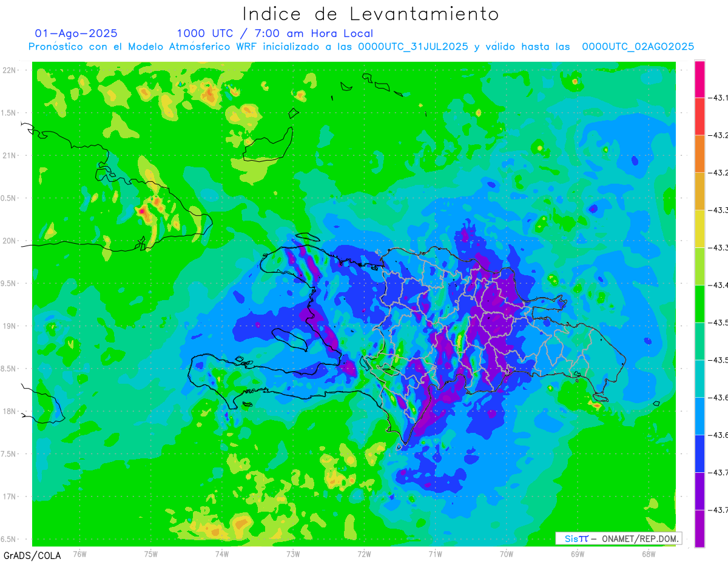Click the title "Indice de Levantamiento"
The image size is (728, 562).
point(371,13)
